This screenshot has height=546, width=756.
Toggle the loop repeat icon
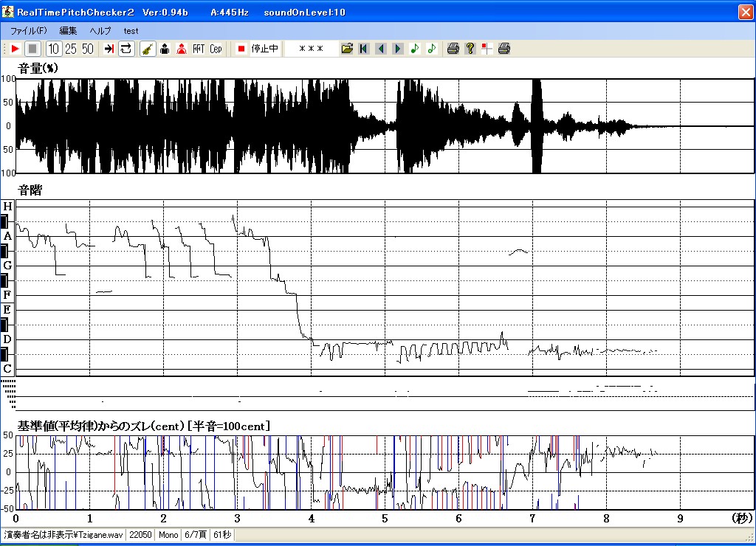pos(126,49)
